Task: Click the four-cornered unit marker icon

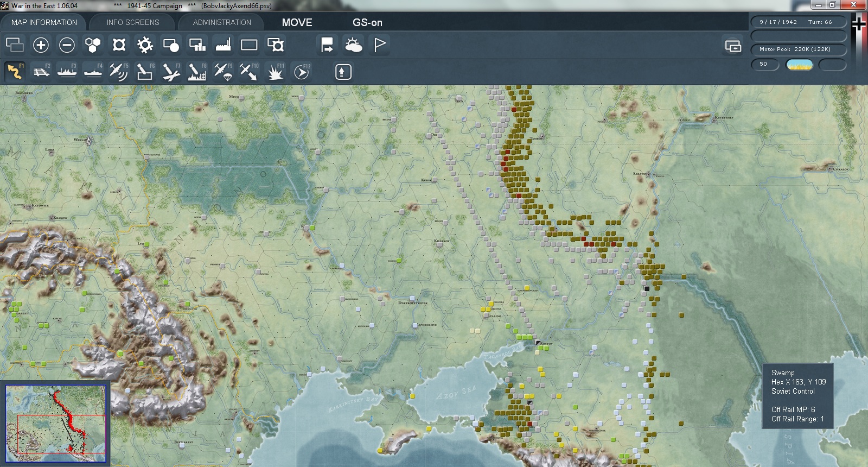Action: [x=119, y=45]
